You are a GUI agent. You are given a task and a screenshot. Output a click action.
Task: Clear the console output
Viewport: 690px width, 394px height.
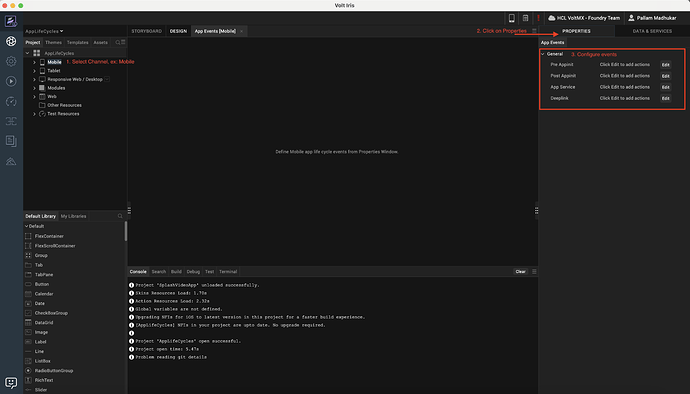(521, 272)
